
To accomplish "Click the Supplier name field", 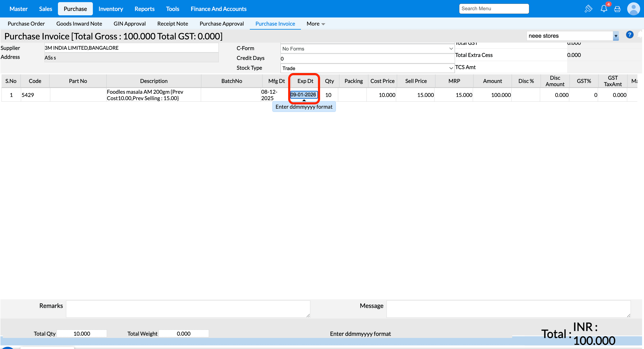I will [131, 48].
